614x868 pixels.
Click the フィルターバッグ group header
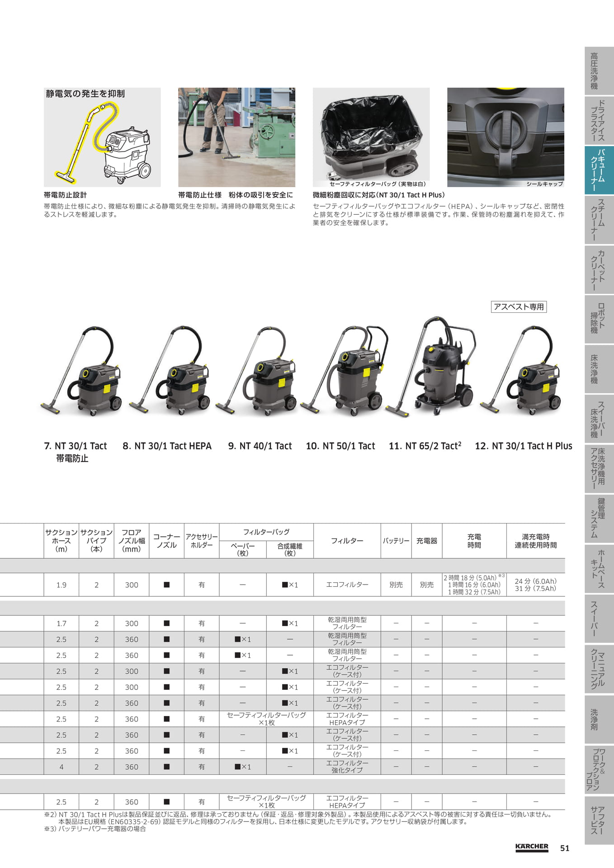tap(266, 532)
